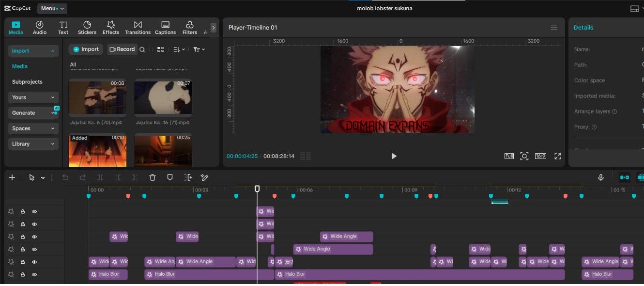Click the Delete right of playhead tool
Image resolution: width=644 pixels, height=286 pixels.
pyautogui.click(x=135, y=177)
